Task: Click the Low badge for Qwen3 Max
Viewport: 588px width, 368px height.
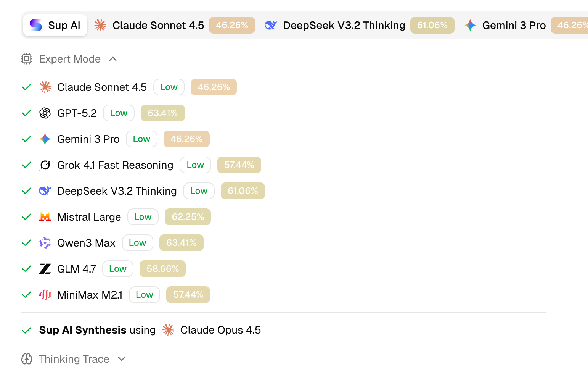Action: pyautogui.click(x=138, y=243)
